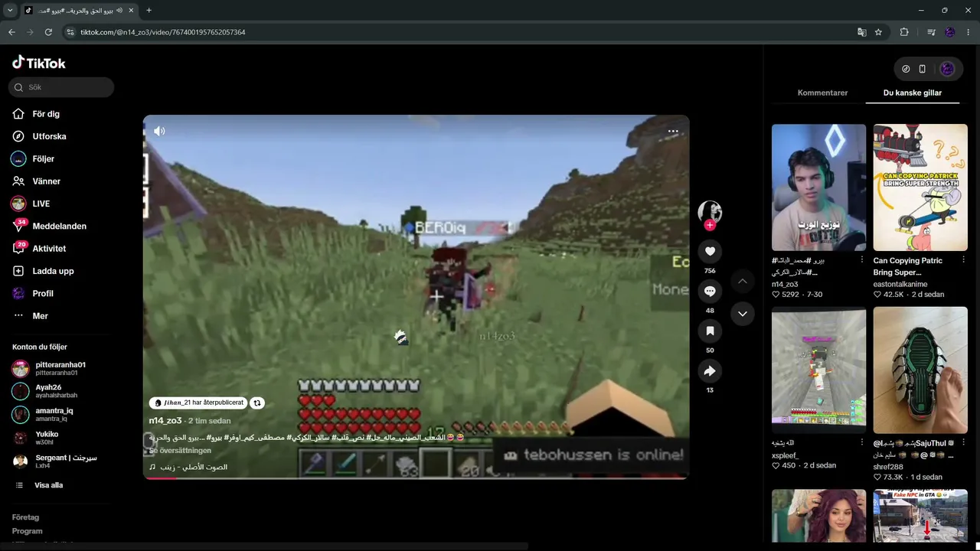Open more options for n14_zo3 recommended video
The image size is (980, 551).
pos(862,260)
